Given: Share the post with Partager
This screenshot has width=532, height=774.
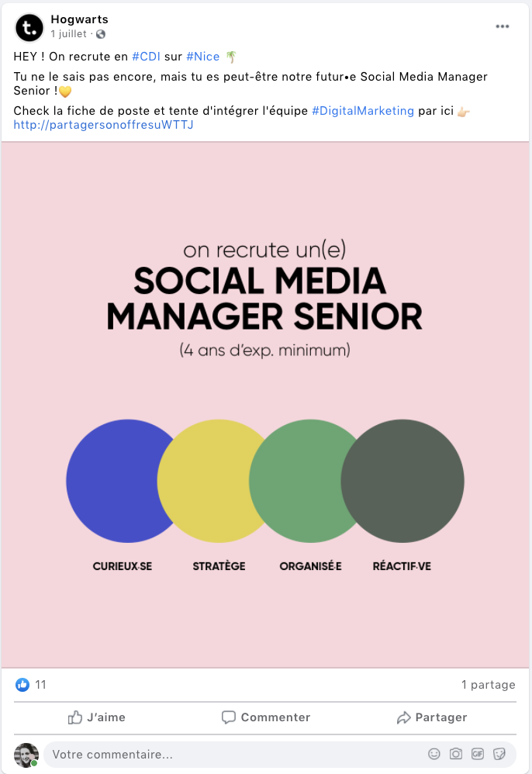Looking at the screenshot, I should [432, 717].
